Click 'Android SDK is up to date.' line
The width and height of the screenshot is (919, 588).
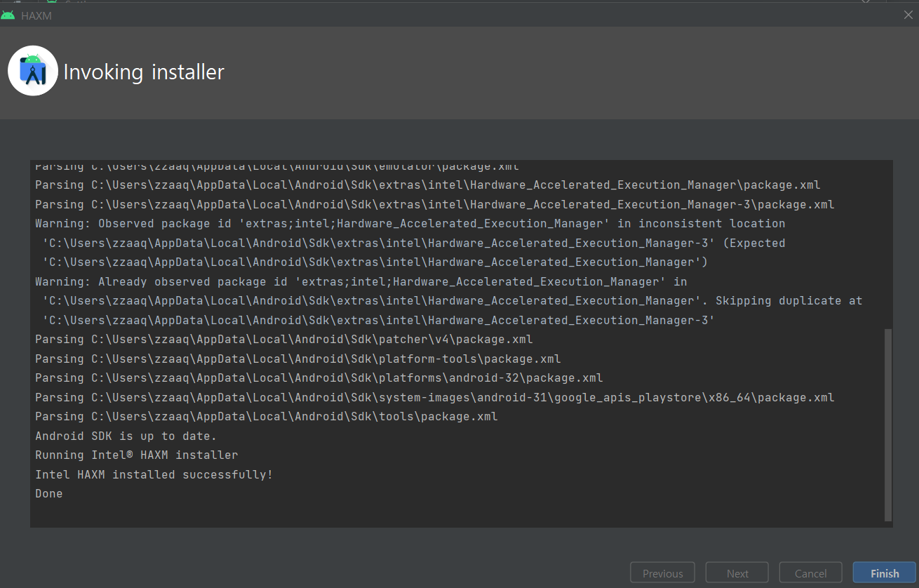[x=126, y=436]
